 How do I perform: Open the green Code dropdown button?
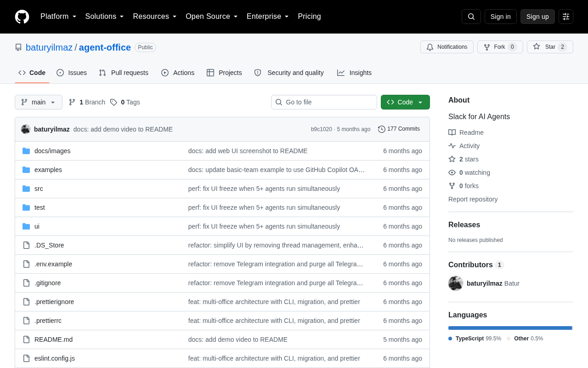[405, 102]
